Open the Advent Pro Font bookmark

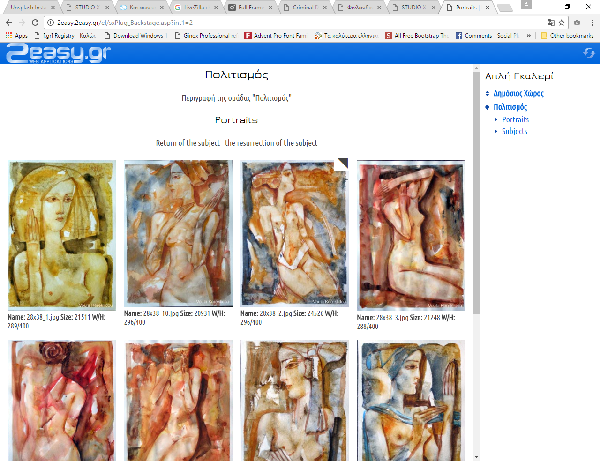276,36
